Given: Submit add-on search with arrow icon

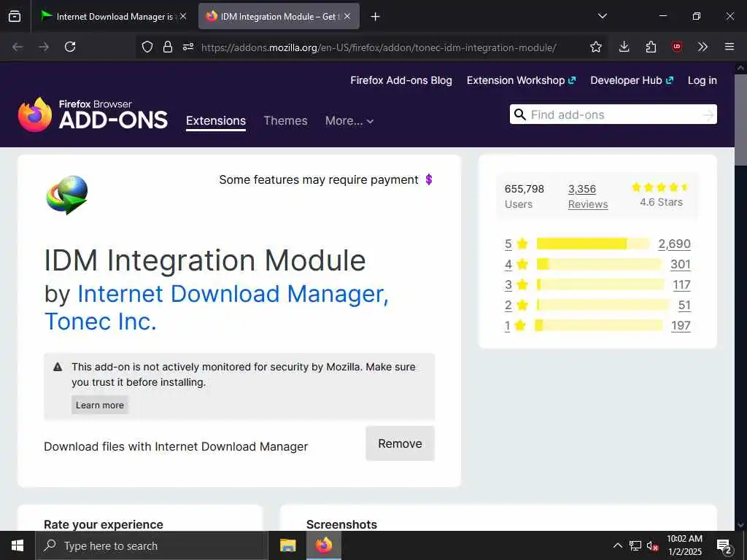Looking at the screenshot, I should tap(708, 114).
